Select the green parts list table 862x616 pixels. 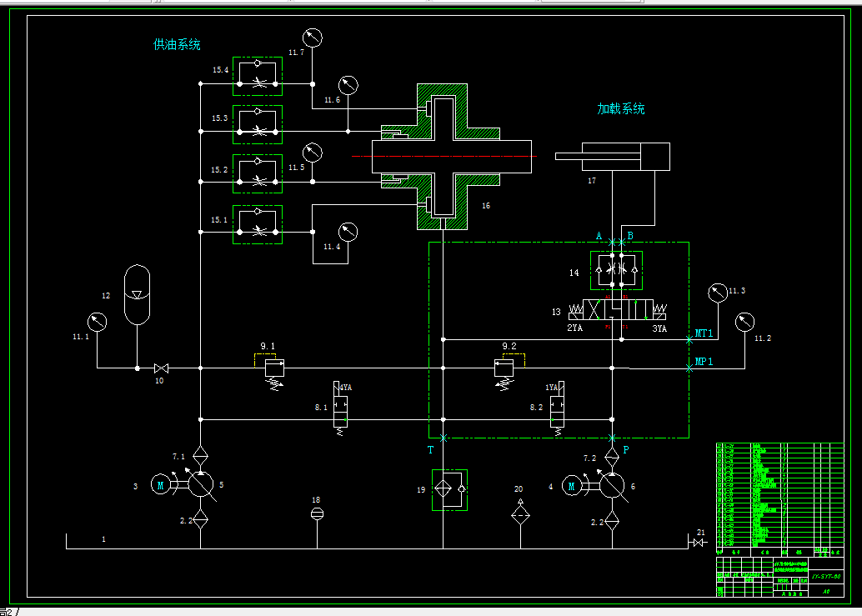pos(780,499)
